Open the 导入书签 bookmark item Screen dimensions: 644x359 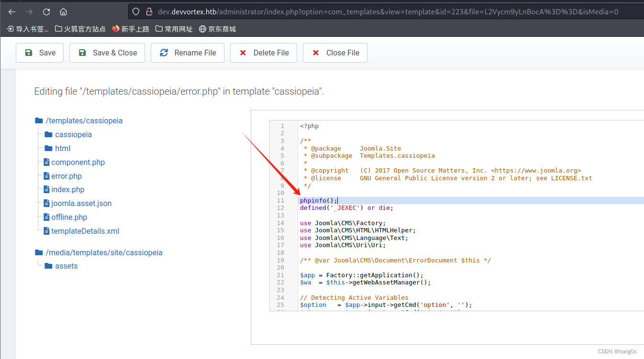point(28,29)
